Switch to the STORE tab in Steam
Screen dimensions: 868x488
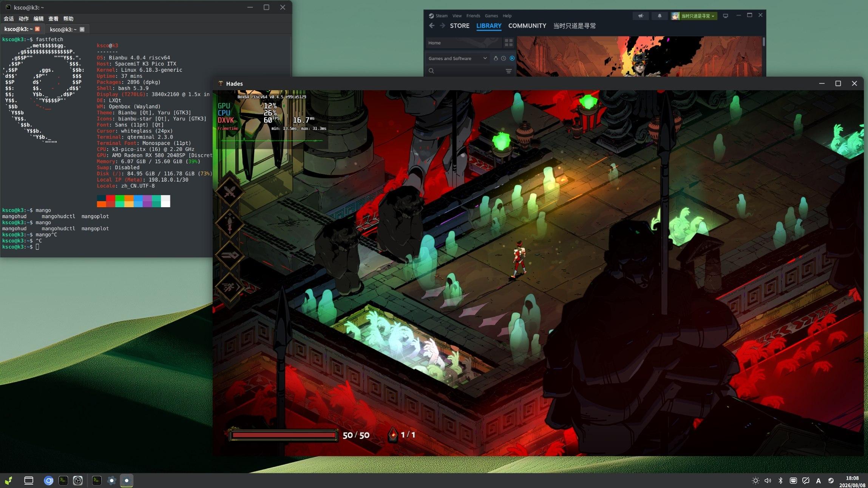click(x=460, y=26)
